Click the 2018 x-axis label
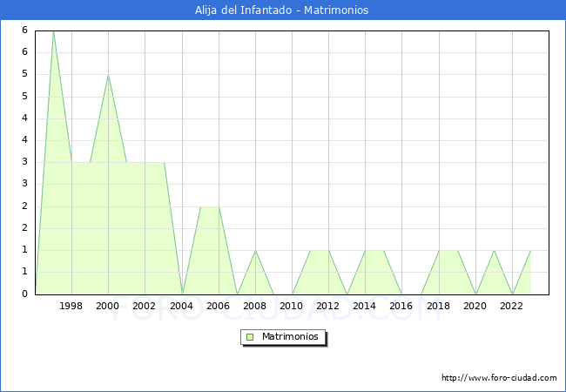The height and width of the screenshot is (392, 566). click(x=439, y=306)
